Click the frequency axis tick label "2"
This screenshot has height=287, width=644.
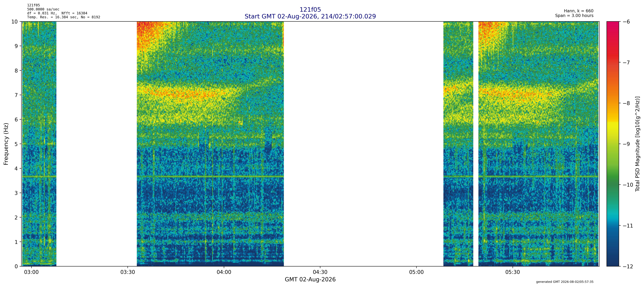click(16, 217)
